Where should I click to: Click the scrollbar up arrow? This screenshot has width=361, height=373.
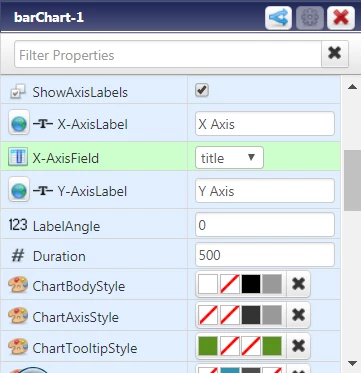point(352,87)
